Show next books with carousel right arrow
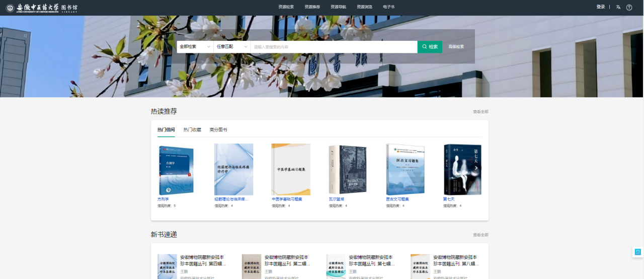This screenshot has width=644, height=279. coord(476,168)
